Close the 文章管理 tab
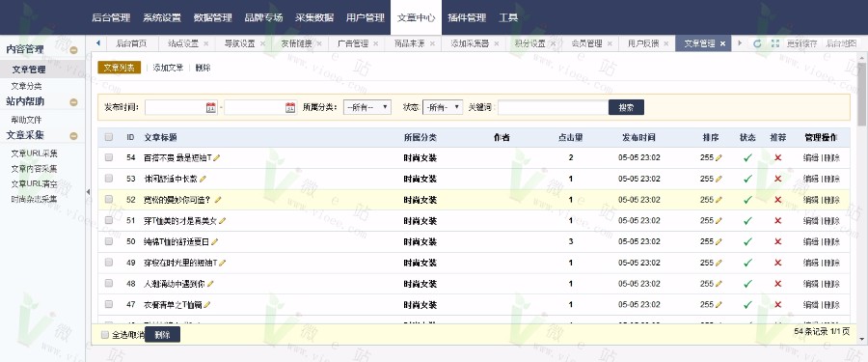The height and width of the screenshot is (362, 868). point(722,43)
